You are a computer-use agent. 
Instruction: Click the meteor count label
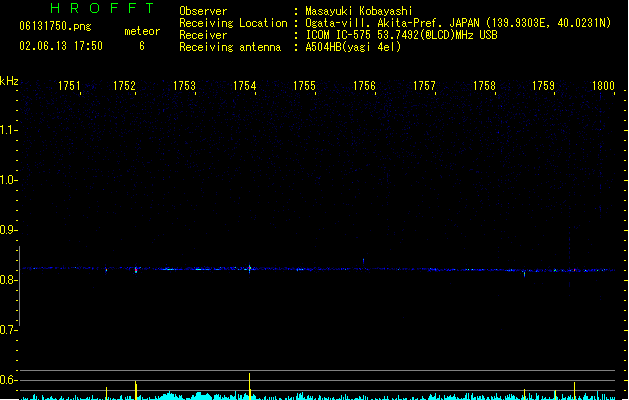pyautogui.click(x=142, y=31)
